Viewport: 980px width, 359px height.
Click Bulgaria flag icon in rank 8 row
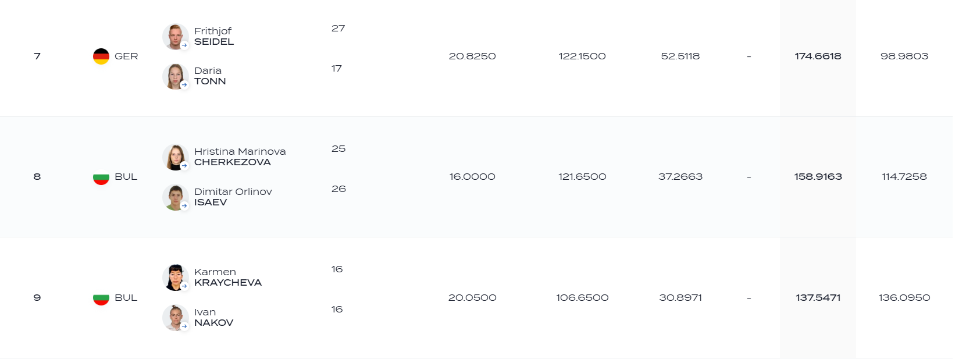coord(101,177)
